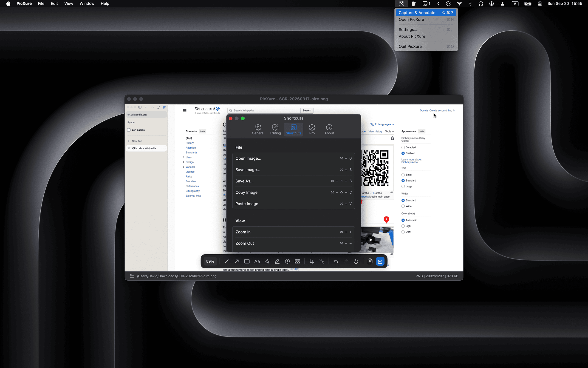Image resolution: width=588 pixels, height=368 pixels.
Task: Select the highlighter marker tool
Action: [277, 261]
